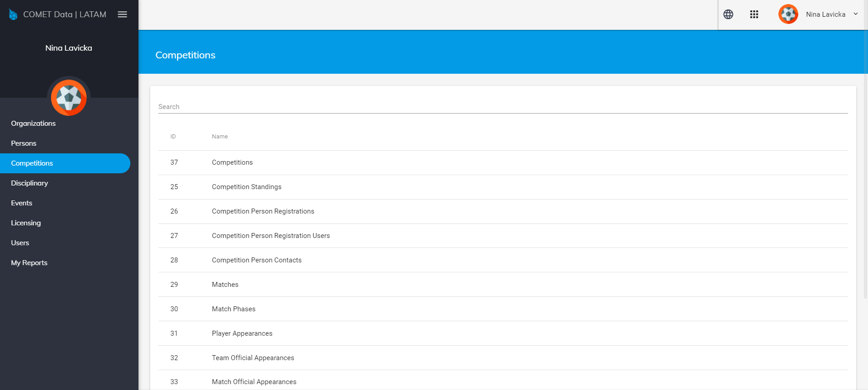868x390 pixels.
Task: Click the soccer ball avatar in top bar
Action: (788, 14)
